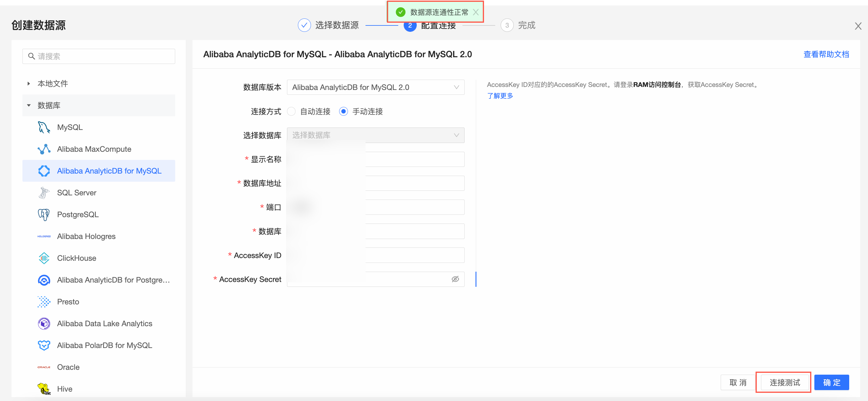Click the RAM访问控制台 link text
The height and width of the screenshot is (401, 868).
pos(657,85)
